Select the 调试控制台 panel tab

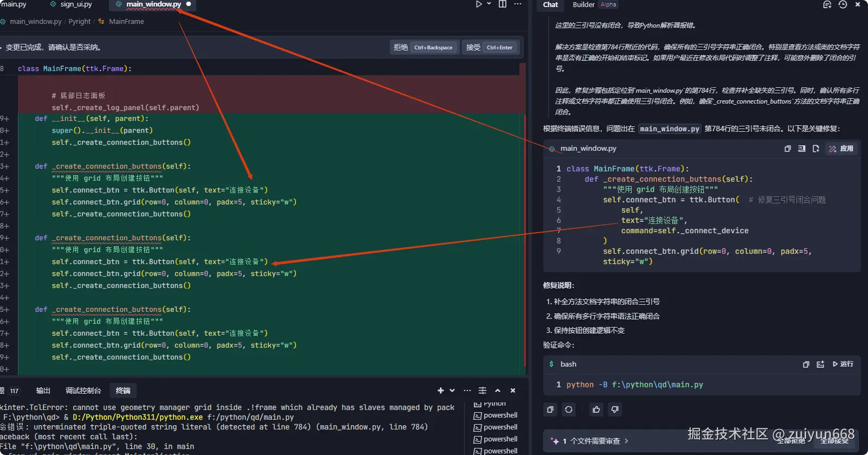coord(83,390)
